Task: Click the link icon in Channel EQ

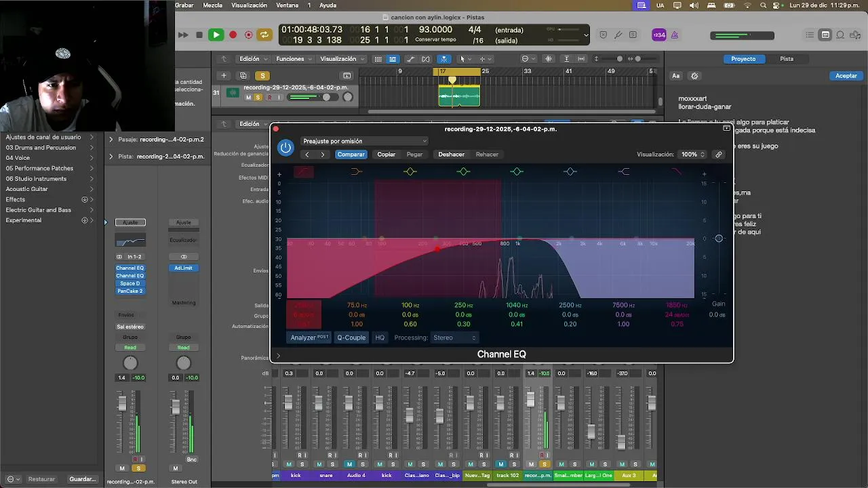Action: pyautogui.click(x=719, y=155)
